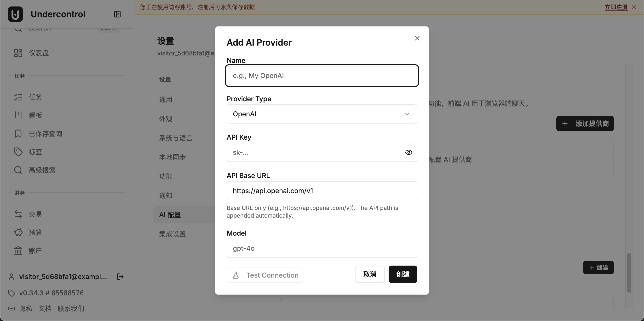This screenshot has width=644, height=321.
Task: Open 文档 docs link
Action: click(45, 309)
